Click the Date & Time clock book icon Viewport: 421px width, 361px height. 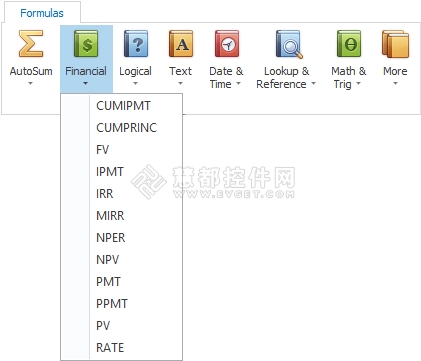pos(227,44)
